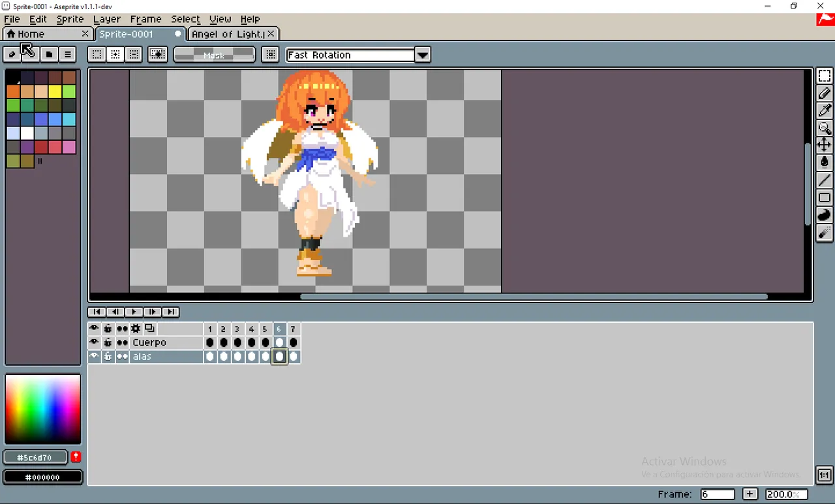Toggle continuous cels on alas layer
The image size is (835, 504).
coord(122,357)
